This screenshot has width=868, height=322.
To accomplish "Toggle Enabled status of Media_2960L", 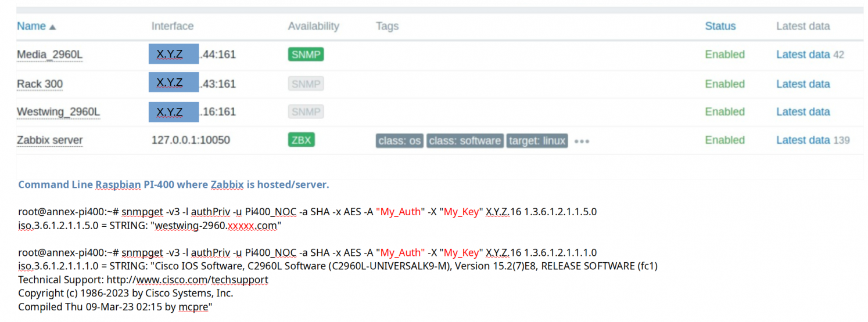I will point(724,55).
